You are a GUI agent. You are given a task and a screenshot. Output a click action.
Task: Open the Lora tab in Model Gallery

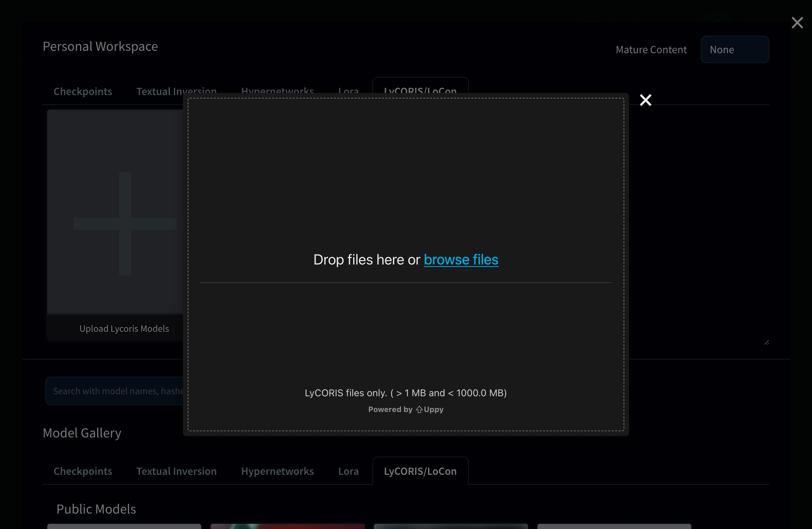[348, 471]
